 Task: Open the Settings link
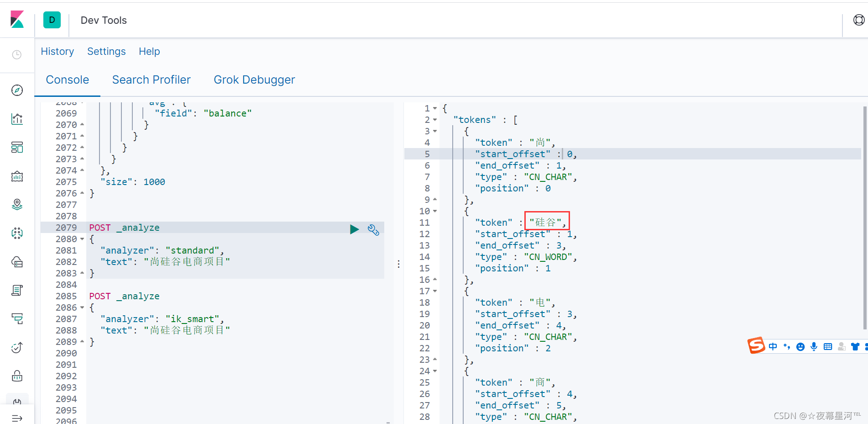point(106,52)
